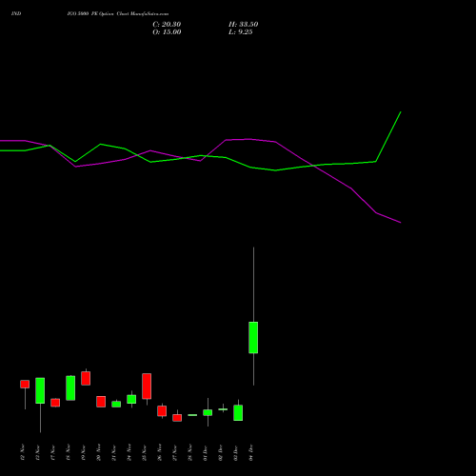Click the 04 Dec date axis label
Image resolution: width=476 pixels, height=476 pixels.
[251, 452]
